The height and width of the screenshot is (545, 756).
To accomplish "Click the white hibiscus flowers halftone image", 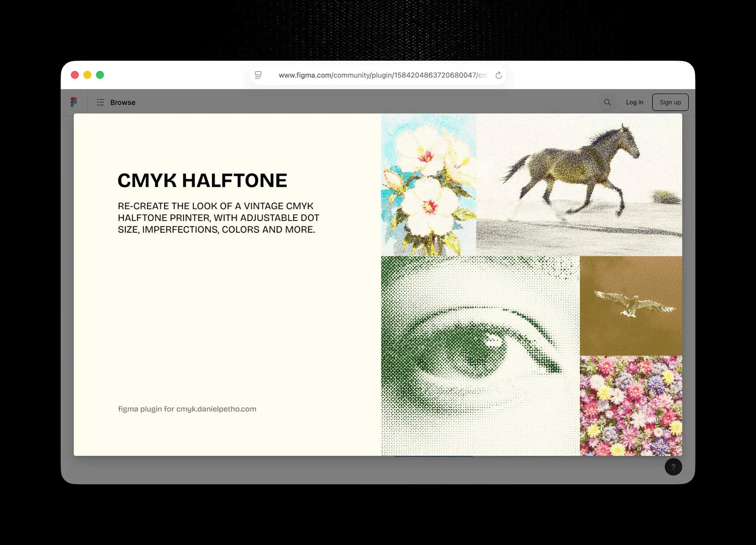I will [428, 184].
